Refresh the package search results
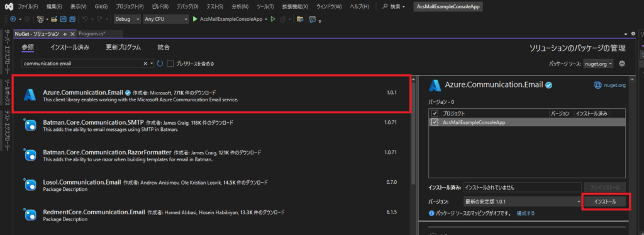The height and width of the screenshot is (235, 644). [x=160, y=64]
